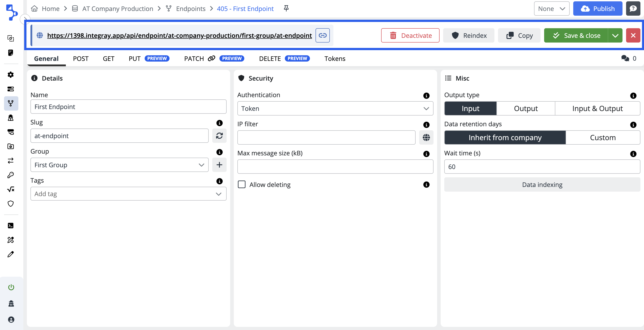The width and height of the screenshot is (644, 330).
Task: Switch data retention to Custom
Action: pos(603,137)
